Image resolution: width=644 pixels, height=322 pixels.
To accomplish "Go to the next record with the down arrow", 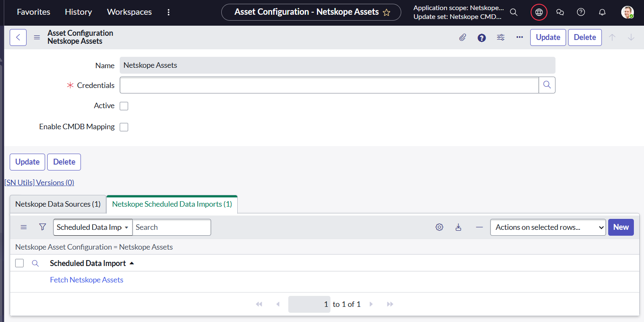I will (x=631, y=37).
